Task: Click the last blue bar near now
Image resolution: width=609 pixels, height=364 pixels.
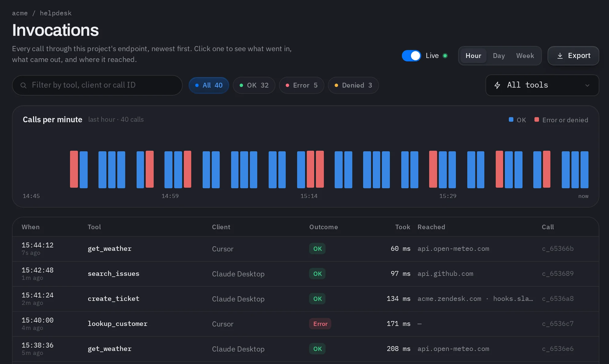Action: pyautogui.click(x=584, y=170)
